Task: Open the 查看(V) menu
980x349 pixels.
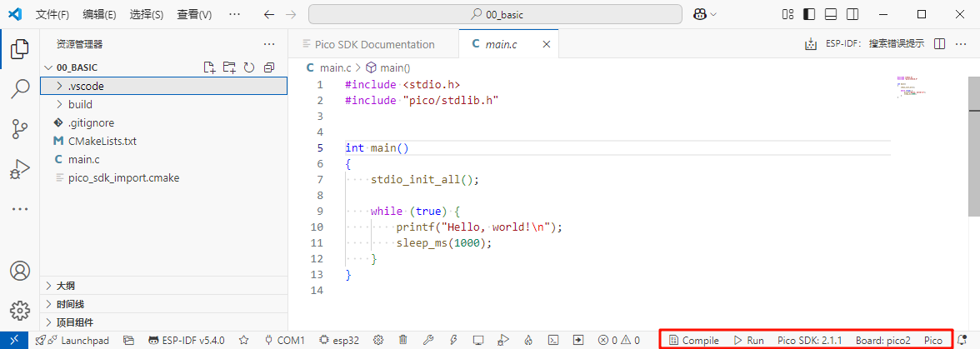Action: point(194,14)
